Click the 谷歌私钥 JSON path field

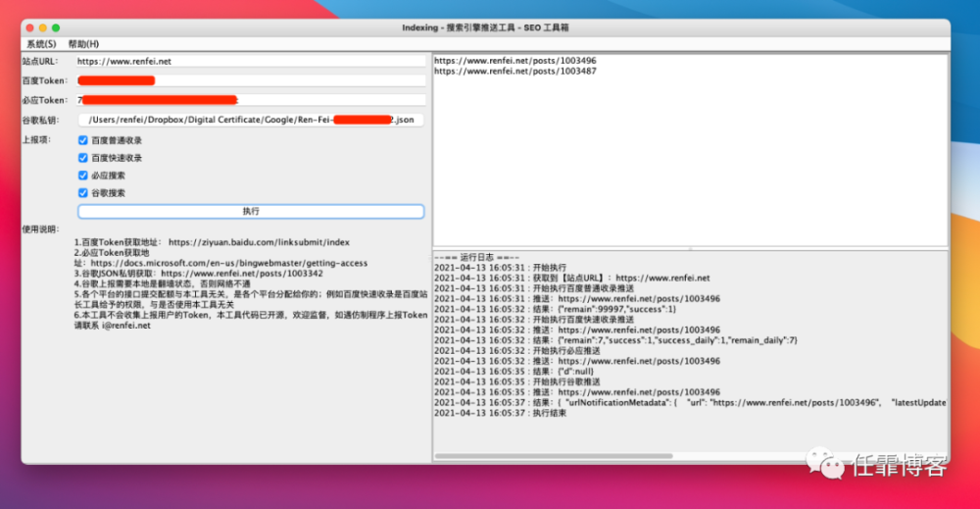[251, 120]
